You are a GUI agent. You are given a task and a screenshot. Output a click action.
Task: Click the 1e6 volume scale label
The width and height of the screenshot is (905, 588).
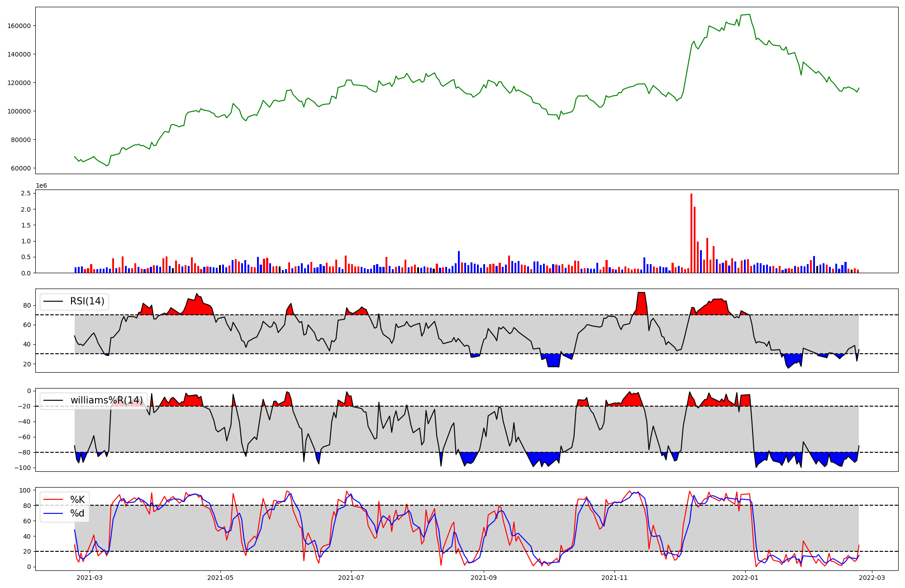tap(41, 186)
